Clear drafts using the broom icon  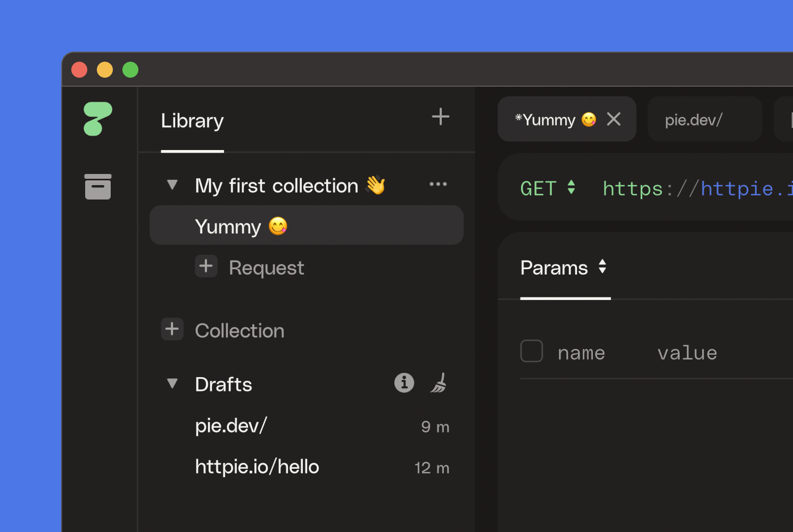tap(438, 383)
